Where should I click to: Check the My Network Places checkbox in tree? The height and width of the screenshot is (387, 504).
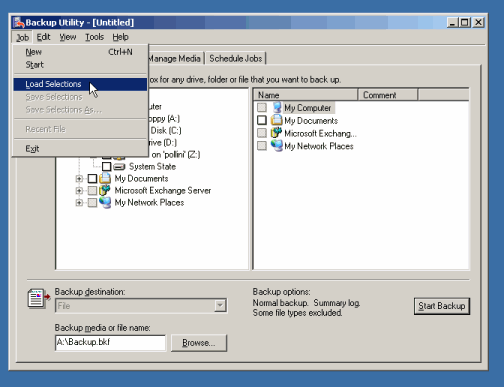tap(92, 202)
